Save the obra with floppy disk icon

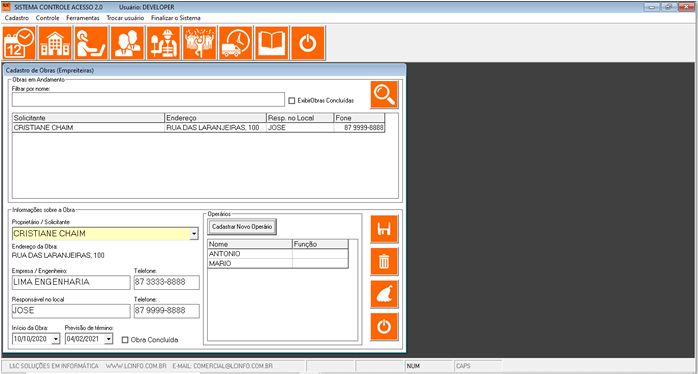click(384, 229)
